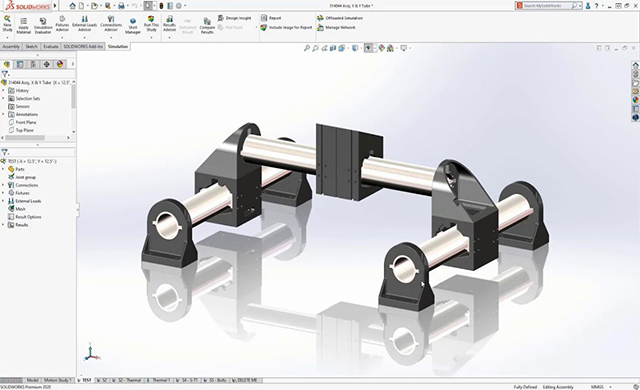Screen dimensions: 640x390
Task: Switch to the Assembly ribbon tab
Action: [x=11, y=47]
